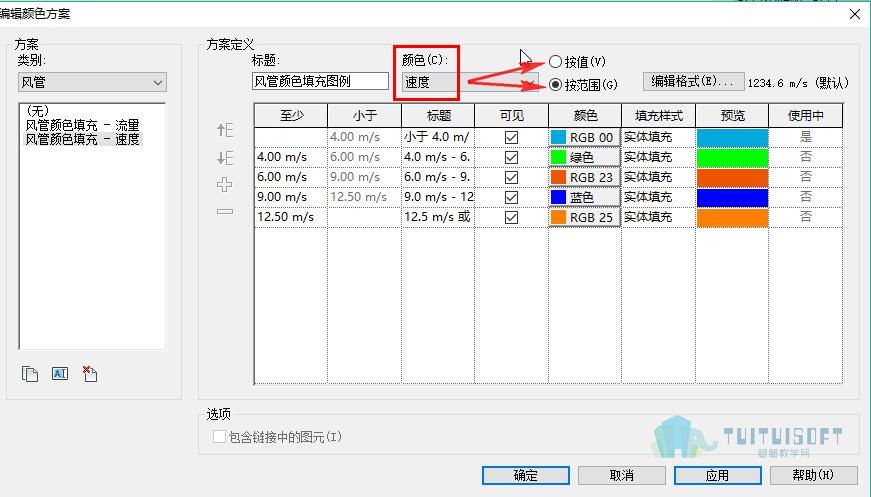The height and width of the screenshot is (497, 871).
Task: Click 取消 button
Action: click(x=622, y=475)
